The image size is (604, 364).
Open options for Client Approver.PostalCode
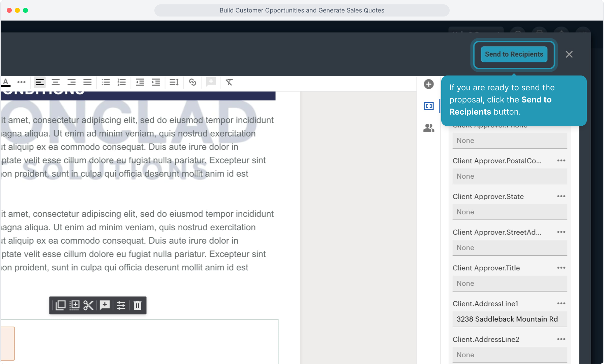tap(561, 161)
